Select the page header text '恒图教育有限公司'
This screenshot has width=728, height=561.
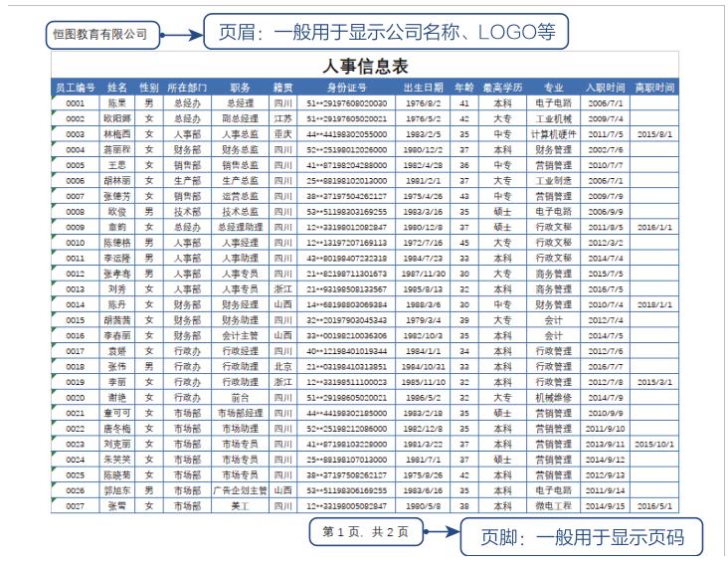tap(99, 35)
